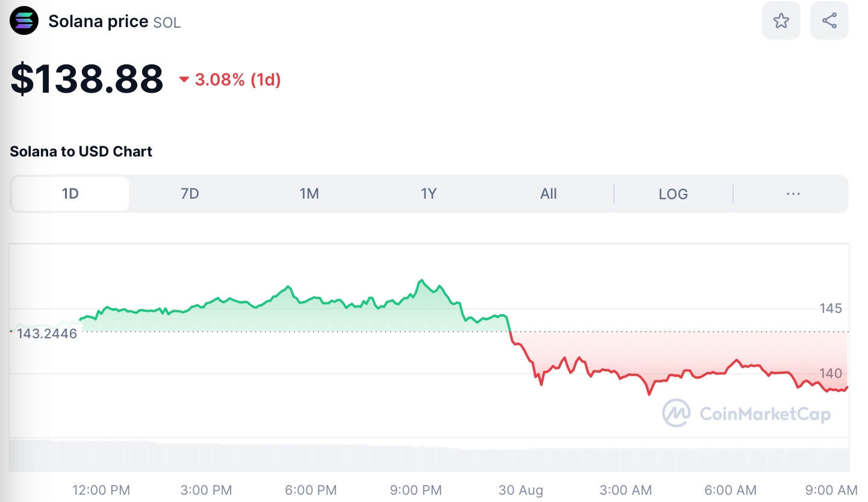Toggle LOG scale on the chart

pos(673,194)
